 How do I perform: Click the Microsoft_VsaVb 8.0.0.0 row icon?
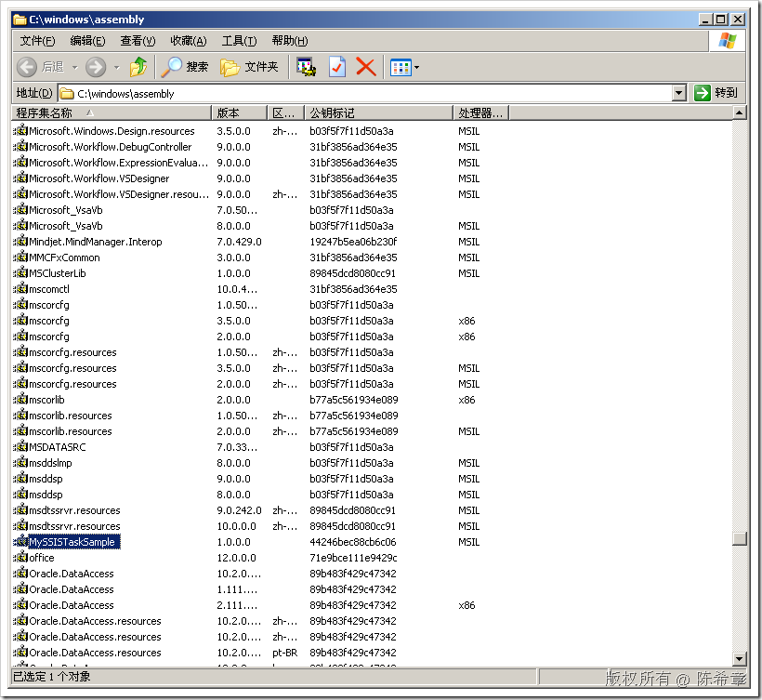pyautogui.click(x=20, y=225)
